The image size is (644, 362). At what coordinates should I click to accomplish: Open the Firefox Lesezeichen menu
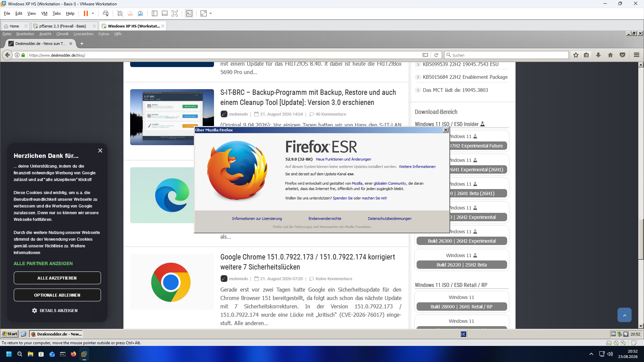pyautogui.click(x=84, y=34)
